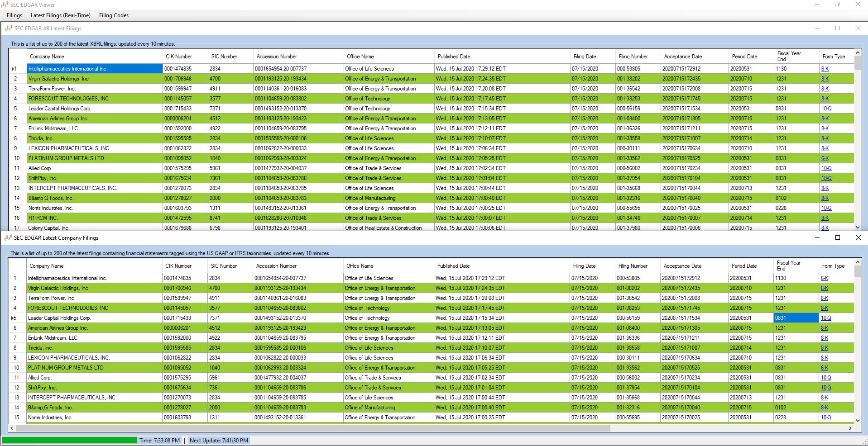Select INTERCEPT PHARMACEUTICALS, INC. cell in All Latest Filings
Viewport: 868px width, 446px height.
point(95,188)
